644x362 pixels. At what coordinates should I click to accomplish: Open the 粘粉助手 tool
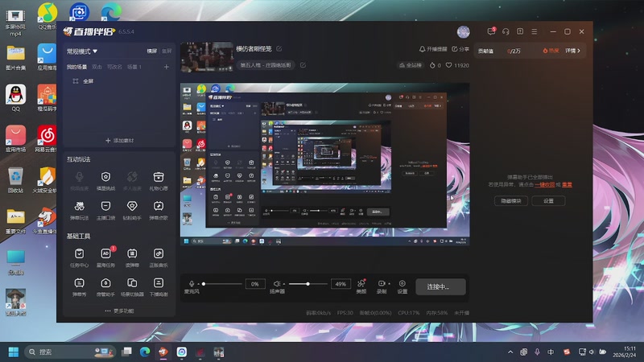[132, 210]
